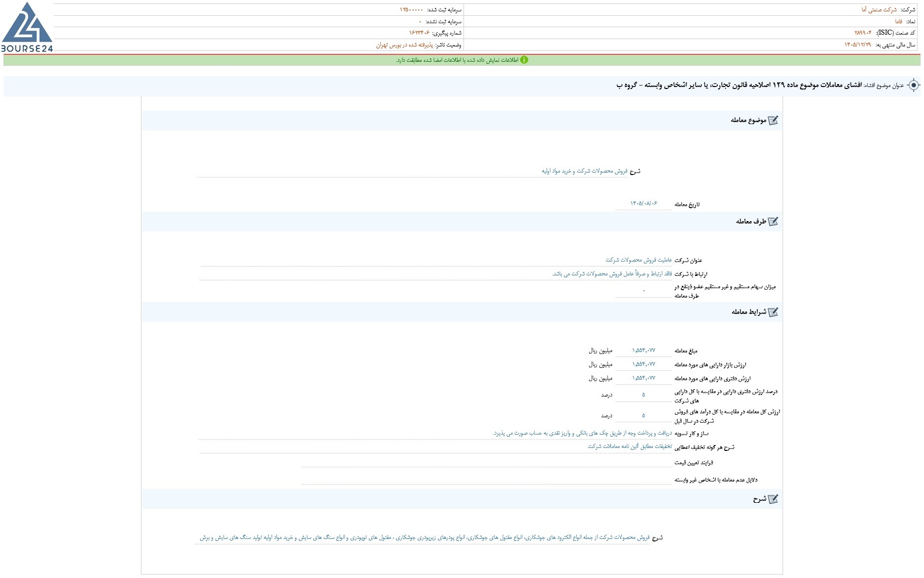Click long description of welding products at bottom
Viewport: 924px width, 578px height.
[424, 537]
